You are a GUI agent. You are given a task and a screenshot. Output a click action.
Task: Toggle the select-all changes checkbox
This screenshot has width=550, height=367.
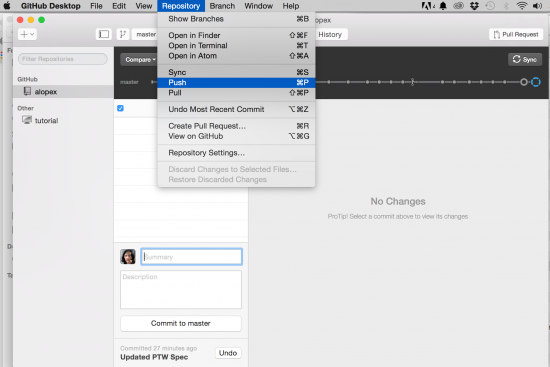tap(120, 108)
